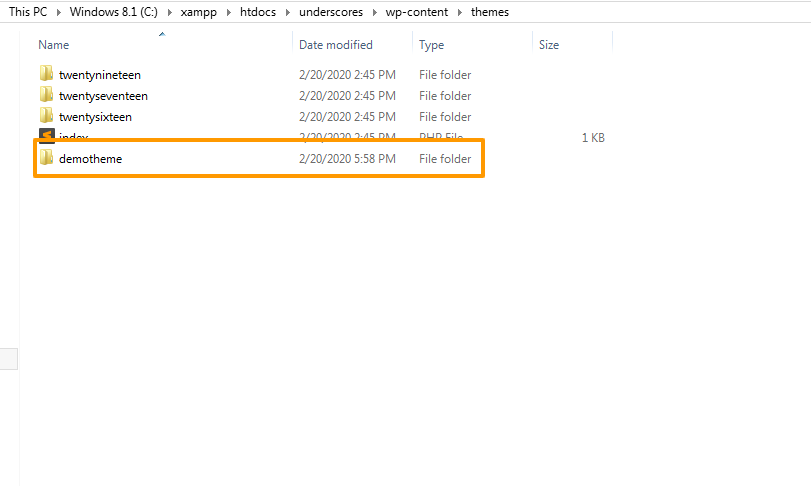The width and height of the screenshot is (811, 486).
Task: Click twentynineteen date modified cell
Action: pyautogui.click(x=347, y=75)
